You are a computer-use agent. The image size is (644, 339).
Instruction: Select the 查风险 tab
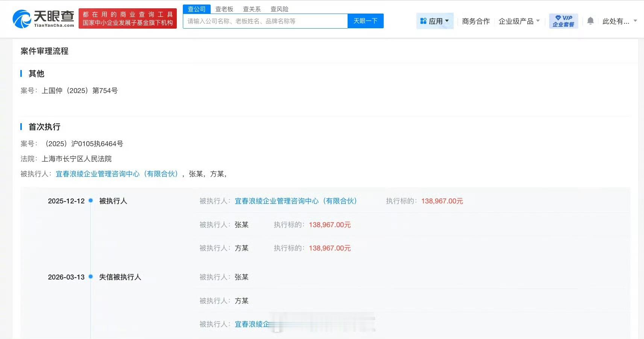click(279, 9)
